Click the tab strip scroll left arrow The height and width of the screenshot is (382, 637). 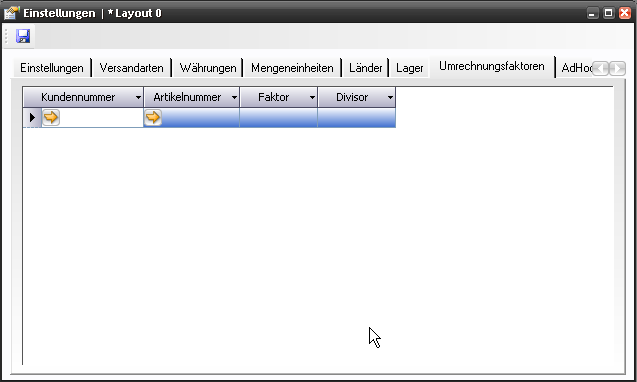click(600, 68)
